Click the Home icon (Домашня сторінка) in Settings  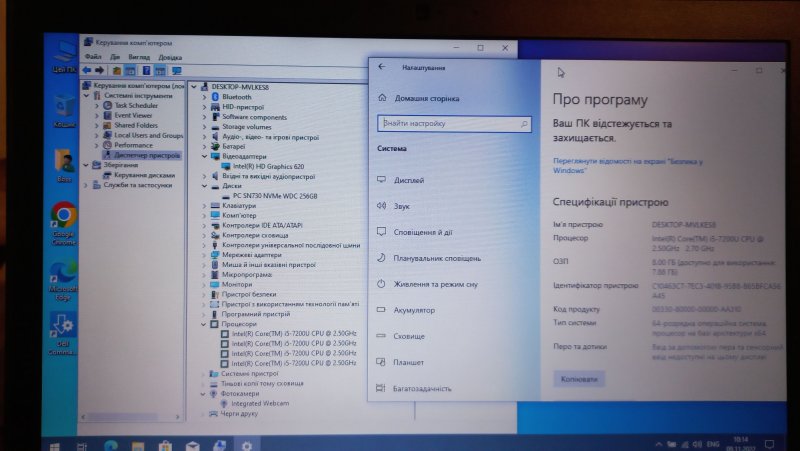[382, 99]
